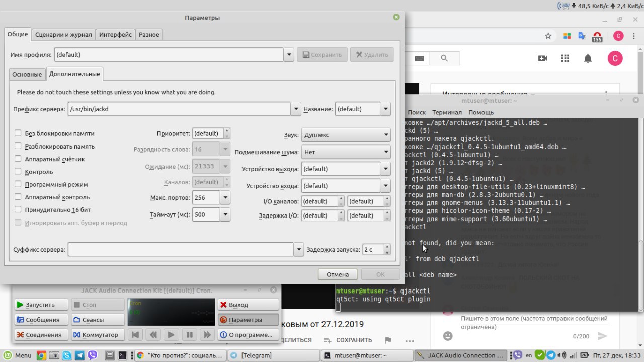Click the transport rewind-to-start button
The height and width of the screenshot is (362, 644).
point(135,335)
